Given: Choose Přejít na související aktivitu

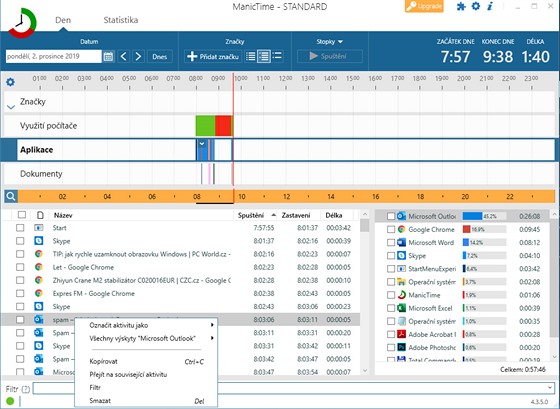Looking at the screenshot, I should point(146,374).
